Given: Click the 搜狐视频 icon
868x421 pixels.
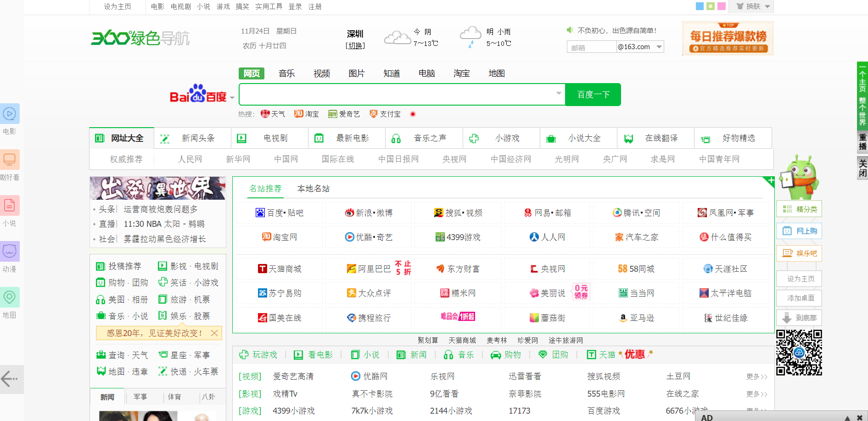Looking at the screenshot, I should click(x=439, y=213).
